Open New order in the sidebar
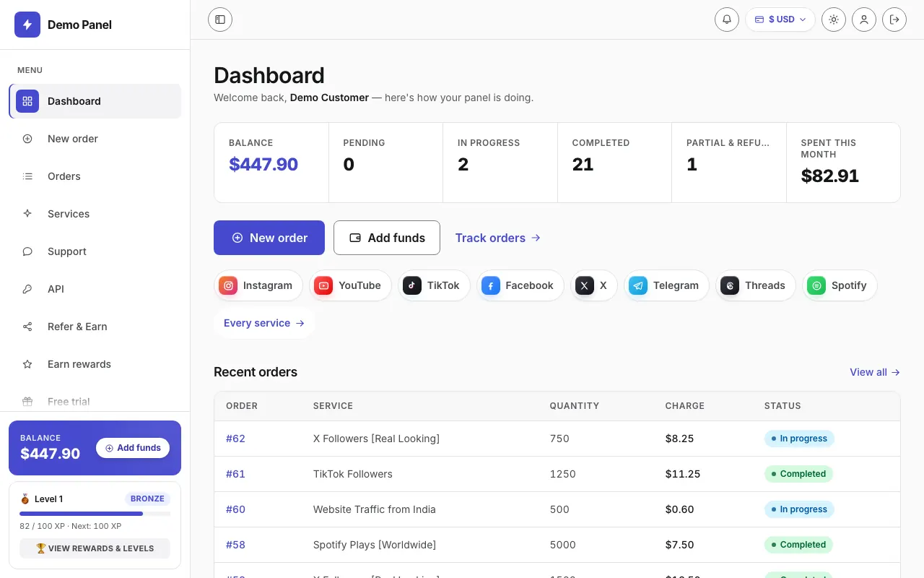924x578 pixels. 95,139
